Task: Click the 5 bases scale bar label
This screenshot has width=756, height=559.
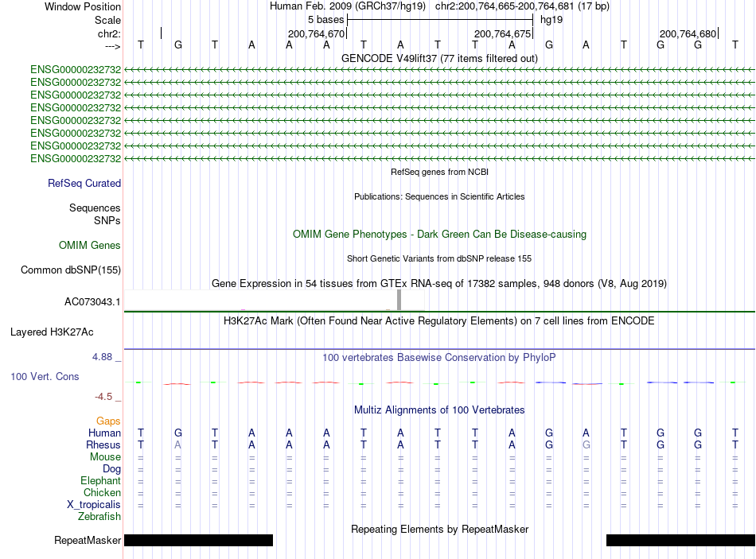Action: point(326,20)
